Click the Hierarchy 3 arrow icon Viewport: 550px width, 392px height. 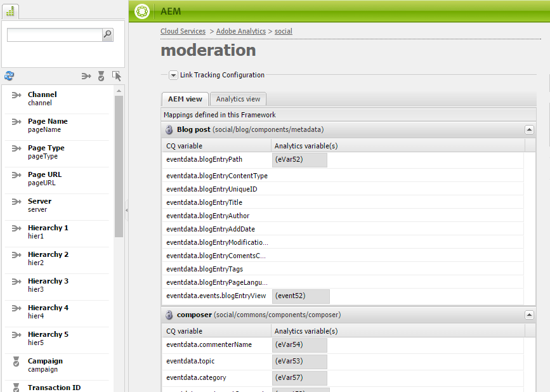(x=16, y=282)
